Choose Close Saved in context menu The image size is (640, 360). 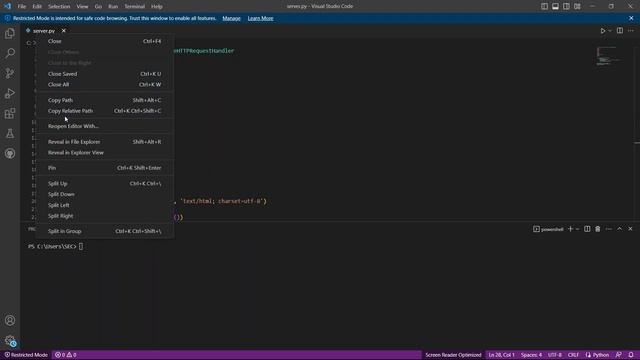tap(104, 74)
